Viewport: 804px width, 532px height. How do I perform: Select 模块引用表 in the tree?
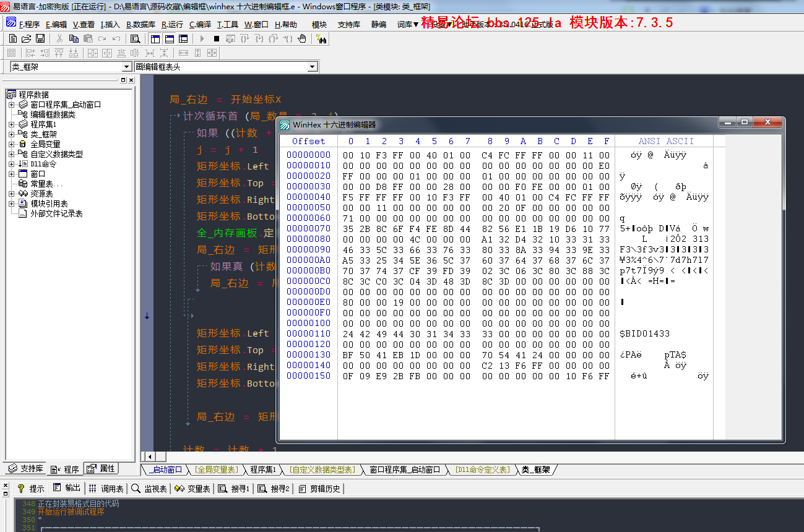click(50, 204)
